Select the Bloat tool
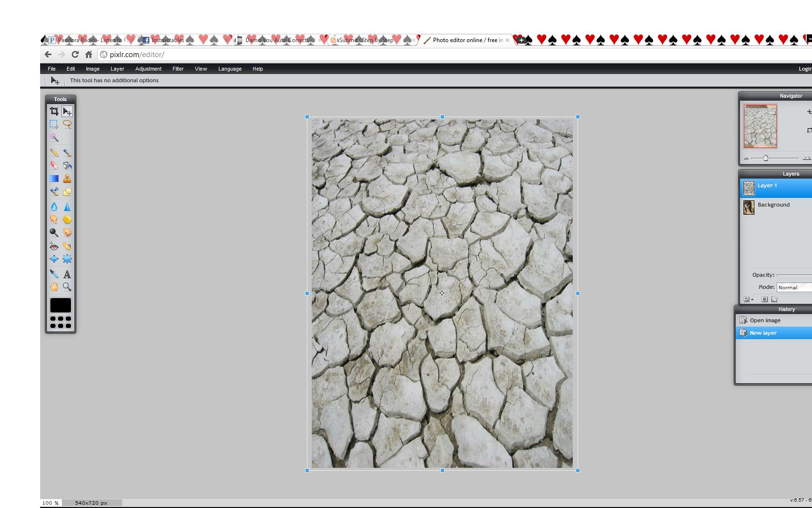This screenshot has height=508, width=812. 54,259
